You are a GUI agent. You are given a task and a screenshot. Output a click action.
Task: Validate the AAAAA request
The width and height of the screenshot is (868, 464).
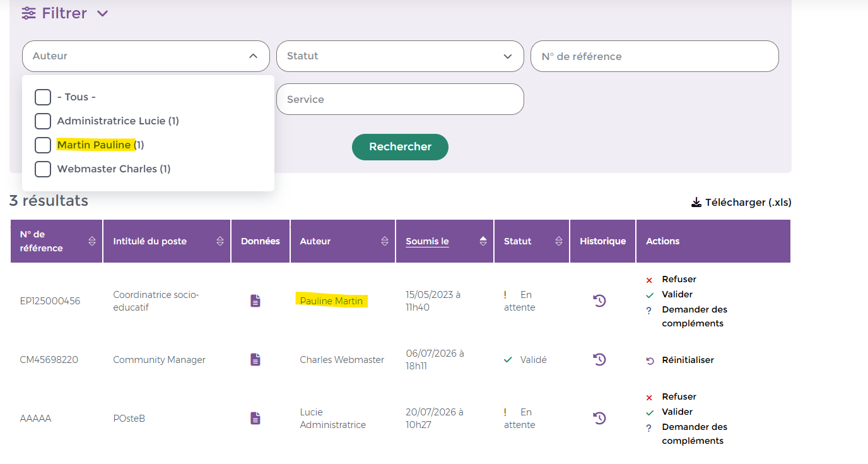[x=677, y=412]
